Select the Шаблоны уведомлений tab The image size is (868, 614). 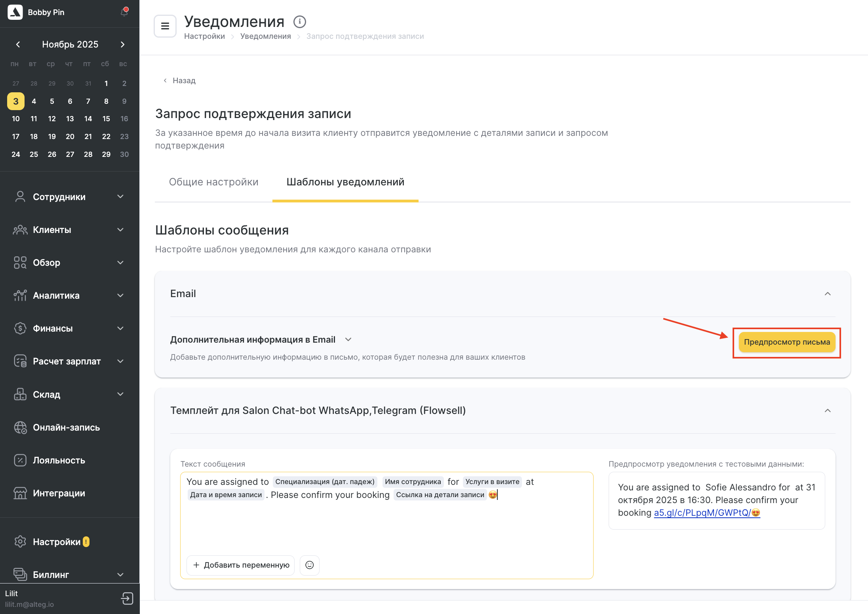[345, 182]
